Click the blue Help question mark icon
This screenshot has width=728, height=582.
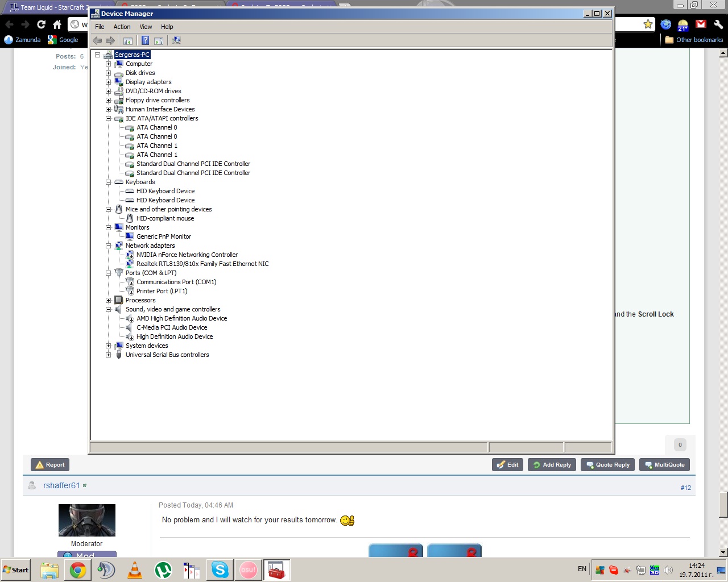click(x=145, y=40)
